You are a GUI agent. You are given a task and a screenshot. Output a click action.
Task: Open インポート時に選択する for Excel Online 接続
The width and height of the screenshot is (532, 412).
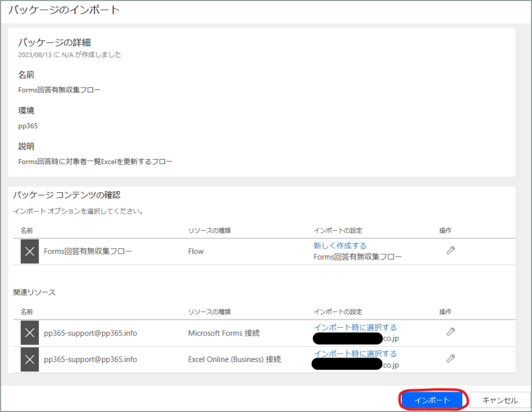click(x=355, y=354)
